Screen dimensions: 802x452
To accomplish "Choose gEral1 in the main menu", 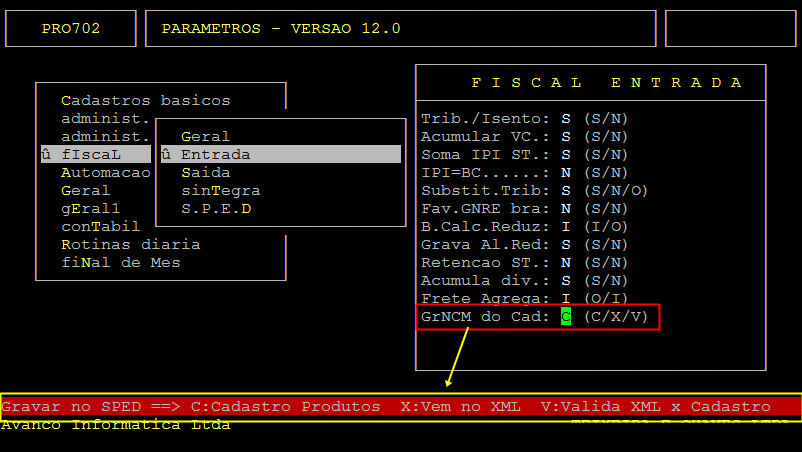I will tap(90, 208).
